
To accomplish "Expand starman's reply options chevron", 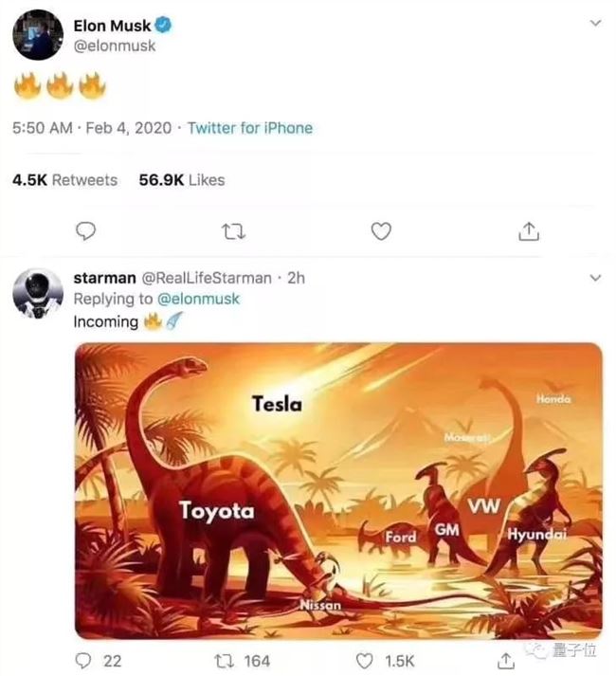I will 594,279.
